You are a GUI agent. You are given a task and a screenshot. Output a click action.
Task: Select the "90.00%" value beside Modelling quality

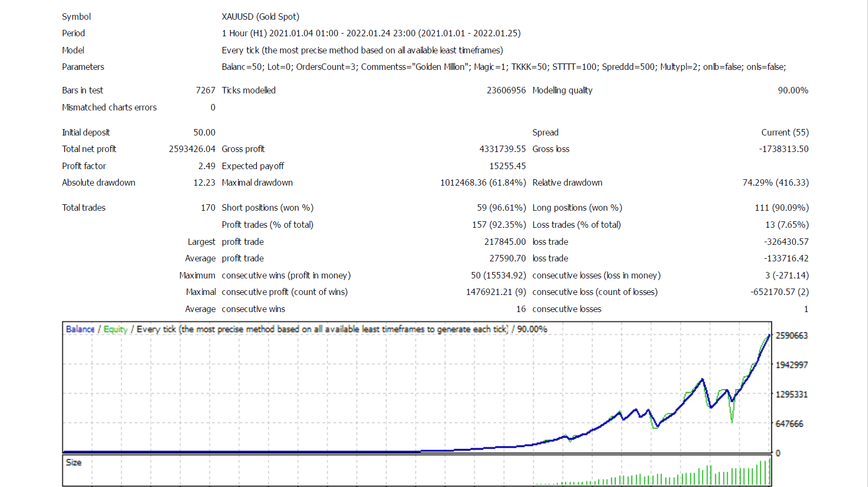(x=793, y=90)
